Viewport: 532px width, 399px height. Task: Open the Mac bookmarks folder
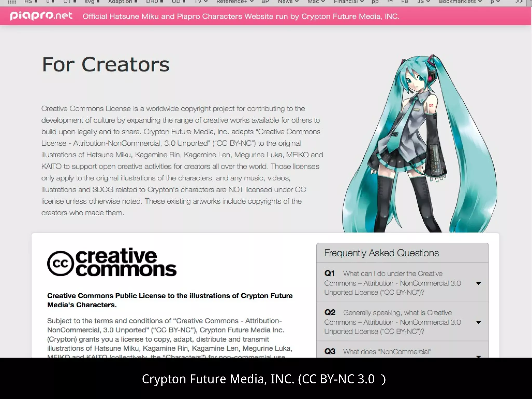pos(316,2)
